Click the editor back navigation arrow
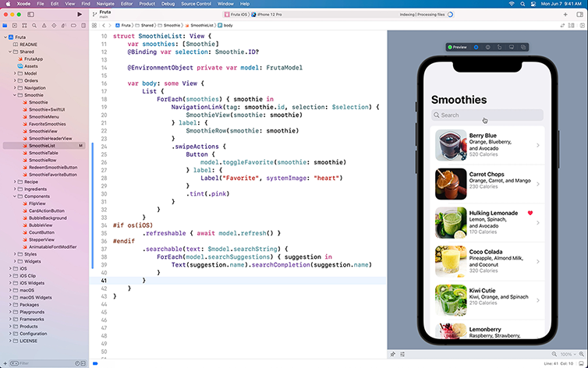 click(104, 26)
